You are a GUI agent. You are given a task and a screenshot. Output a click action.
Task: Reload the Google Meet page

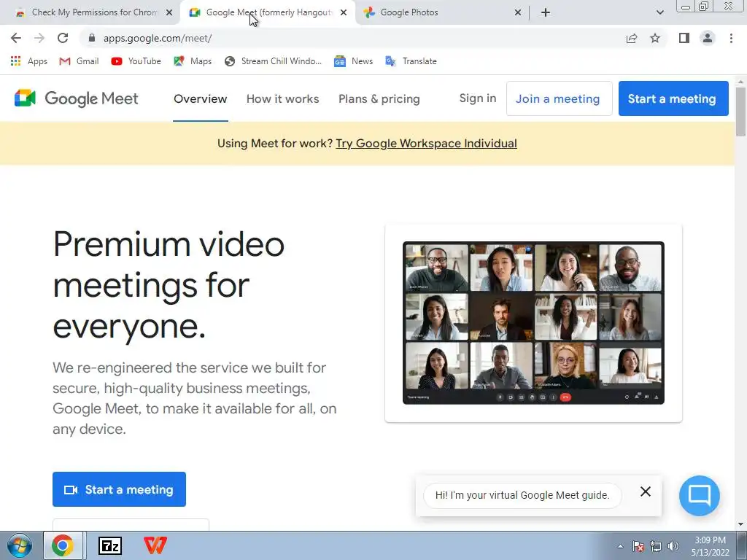[63, 38]
